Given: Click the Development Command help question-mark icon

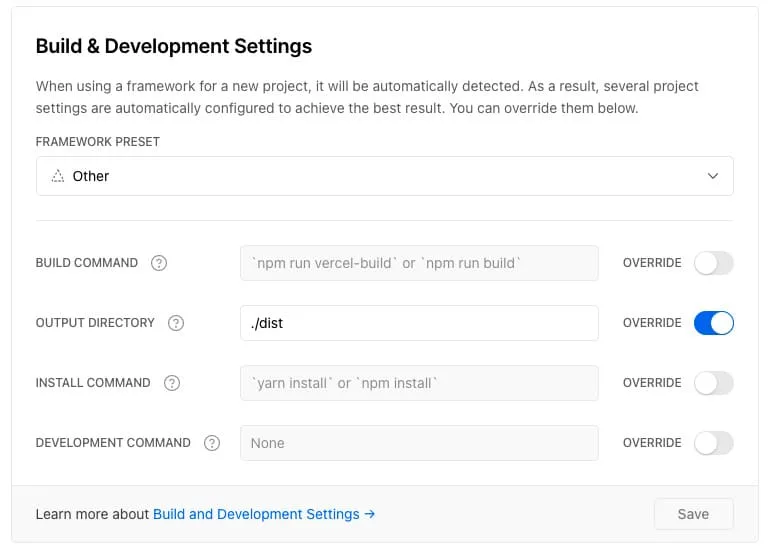Looking at the screenshot, I should coord(212,443).
